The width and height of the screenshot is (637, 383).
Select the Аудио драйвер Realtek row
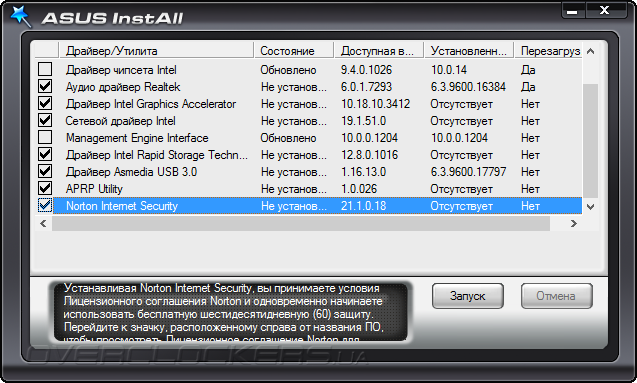click(309, 87)
